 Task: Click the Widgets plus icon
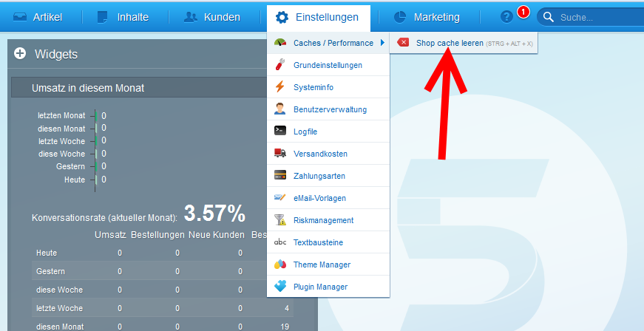[20, 53]
